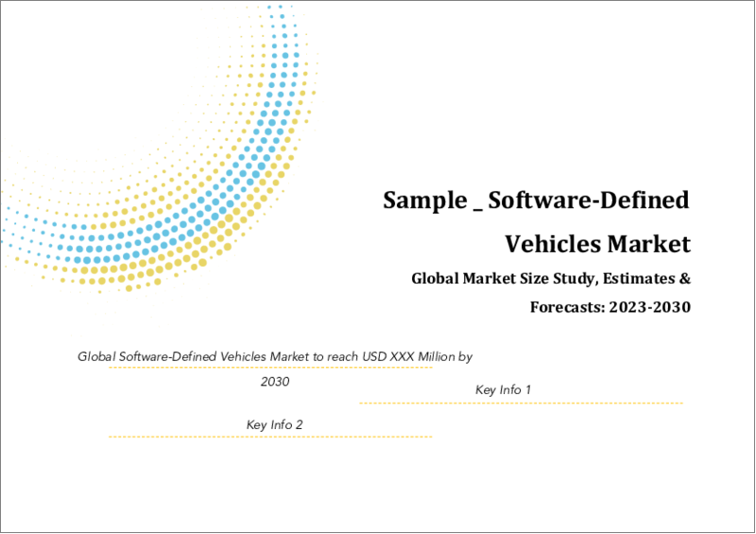Click the 'Vehicles Market' heading line
The width and height of the screenshot is (756, 534).
(597, 244)
